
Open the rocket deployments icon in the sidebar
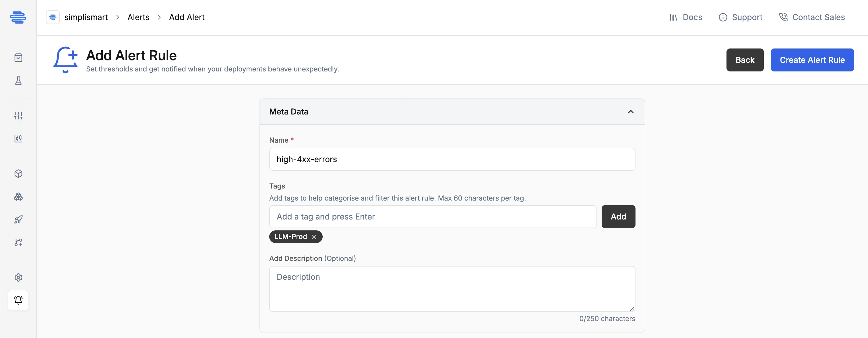[x=18, y=219]
